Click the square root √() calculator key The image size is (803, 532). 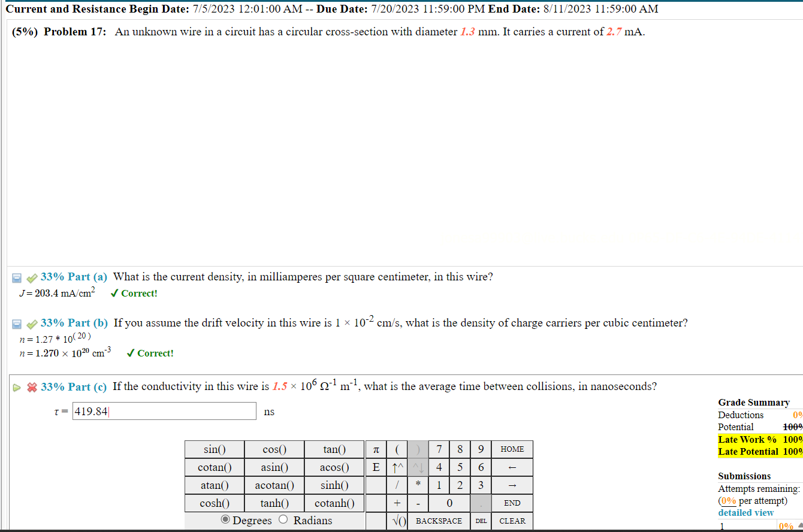click(x=397, y=521)
